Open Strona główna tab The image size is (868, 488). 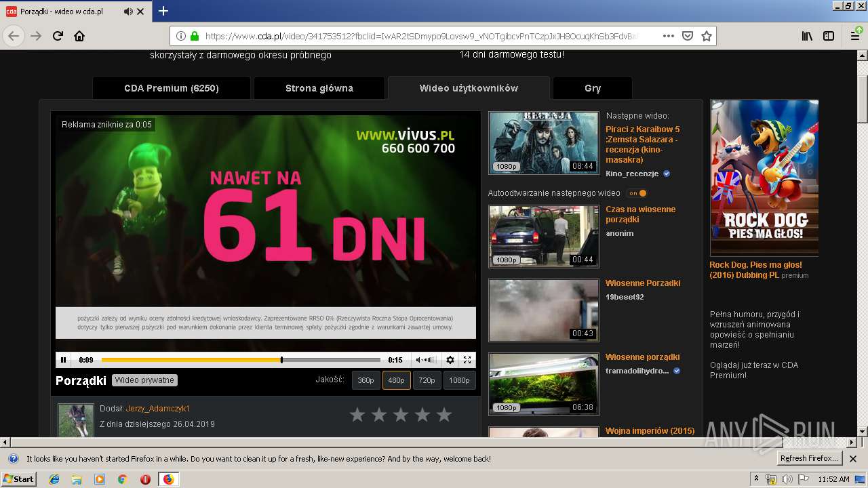coord(319,88)
